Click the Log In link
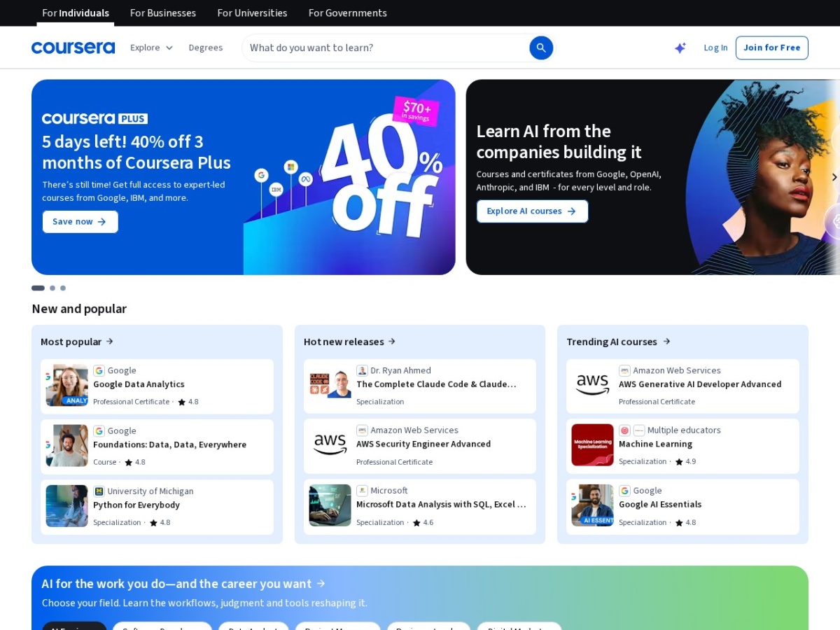Viewport: 840px width, 630px height. coord(715,48)
